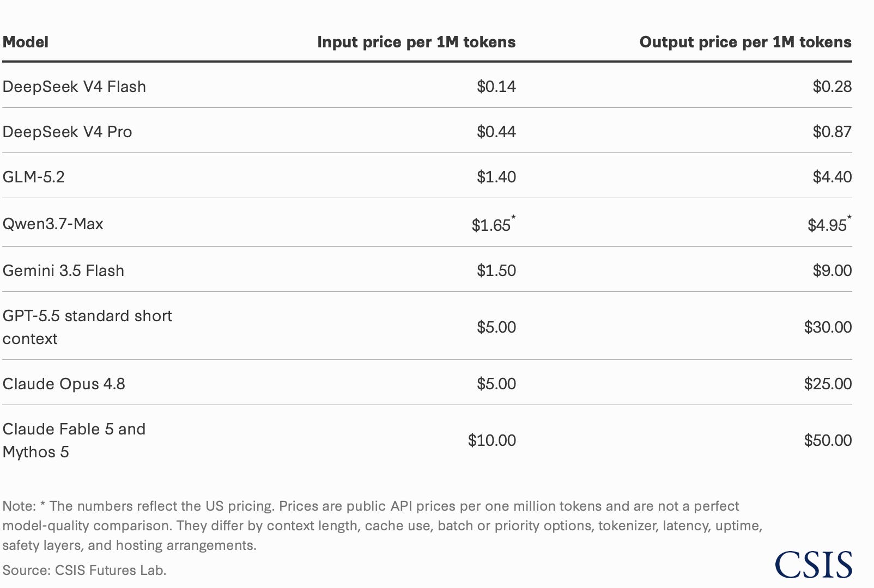Screen dimensions: 874x588
Task: Click the Qwen3.7-Max model name
Action: tap(53, 224)
